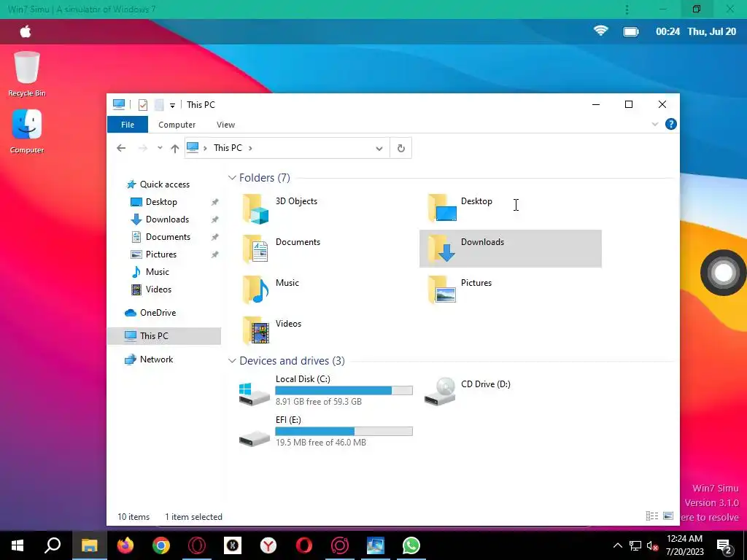
Task: Click the New folder quick access toolbar icon
Action: 159,105
